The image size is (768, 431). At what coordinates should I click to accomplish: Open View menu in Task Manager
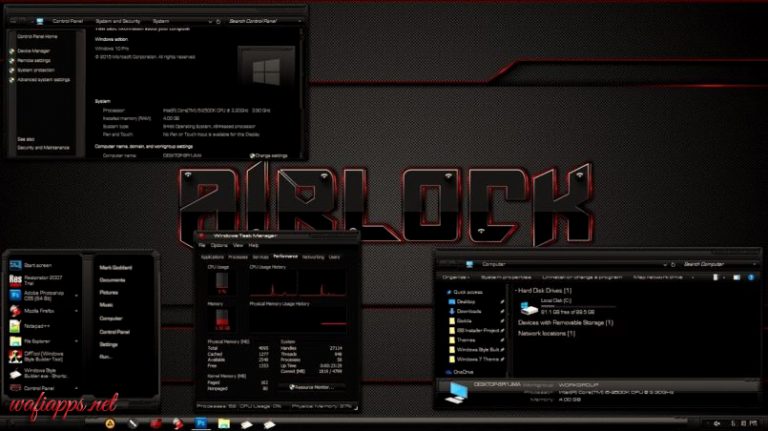click(x=238, y=245)
